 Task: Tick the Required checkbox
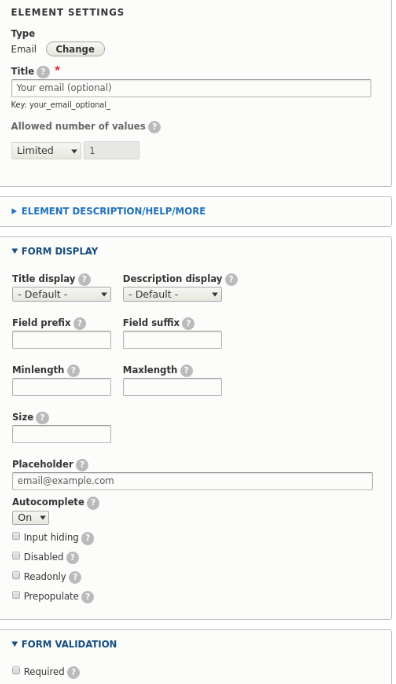click(x=16, y=670)
